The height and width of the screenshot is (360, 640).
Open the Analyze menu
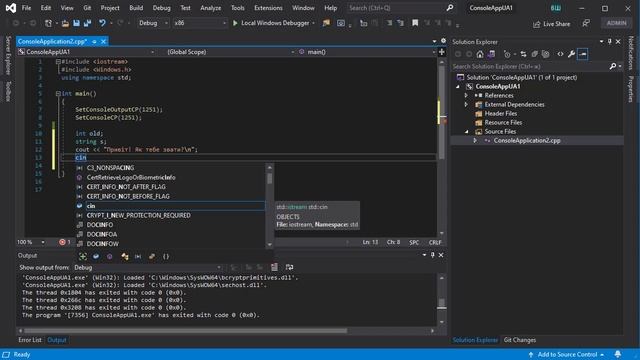[x=211, y=8]
